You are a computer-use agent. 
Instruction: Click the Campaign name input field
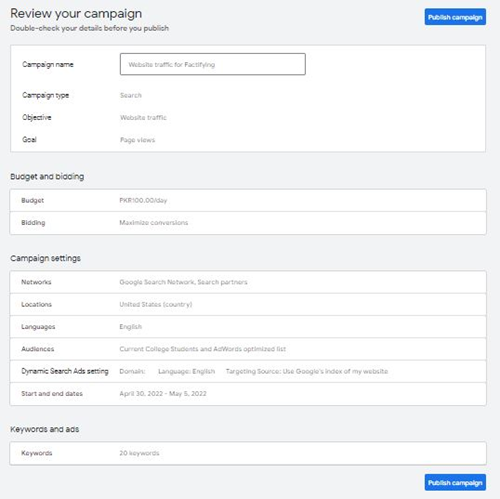[213, 64]
